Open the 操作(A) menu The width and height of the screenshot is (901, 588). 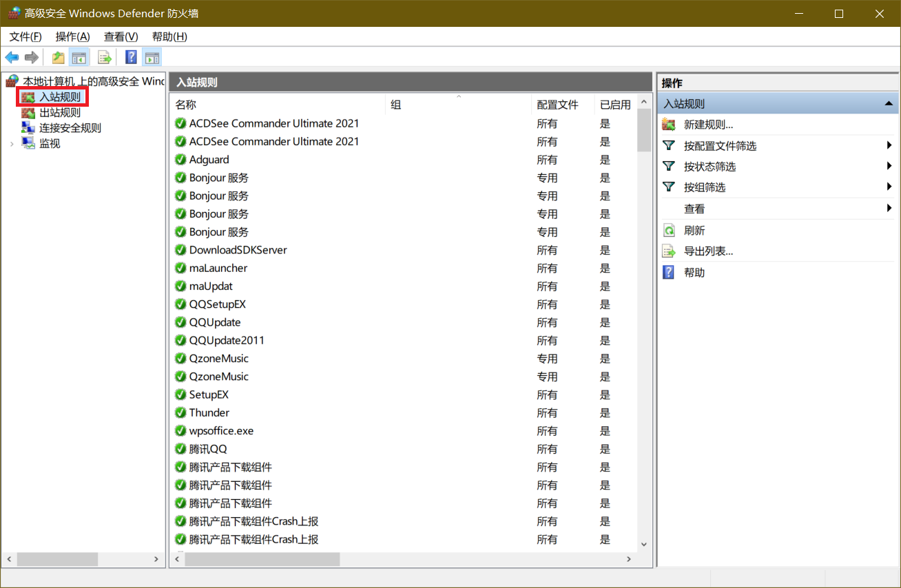(x=72, y=36)
